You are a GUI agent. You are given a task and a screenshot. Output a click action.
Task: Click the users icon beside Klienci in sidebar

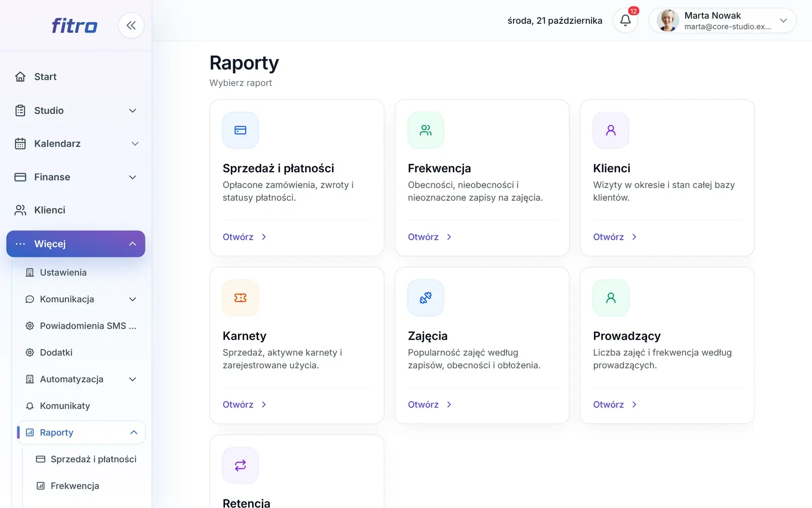pos(20,210)
